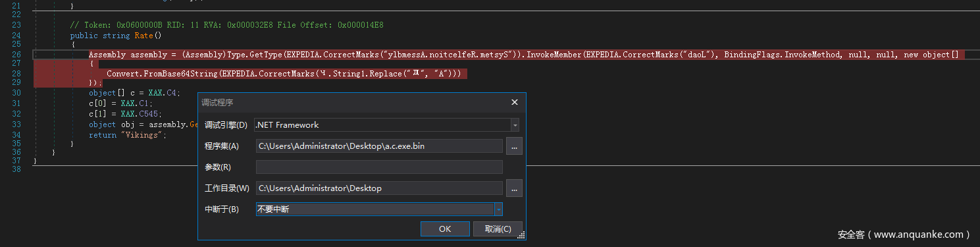The image size is (980, 247).
Task: Click InvokeMember in line 26
Action: pos(557,55)
